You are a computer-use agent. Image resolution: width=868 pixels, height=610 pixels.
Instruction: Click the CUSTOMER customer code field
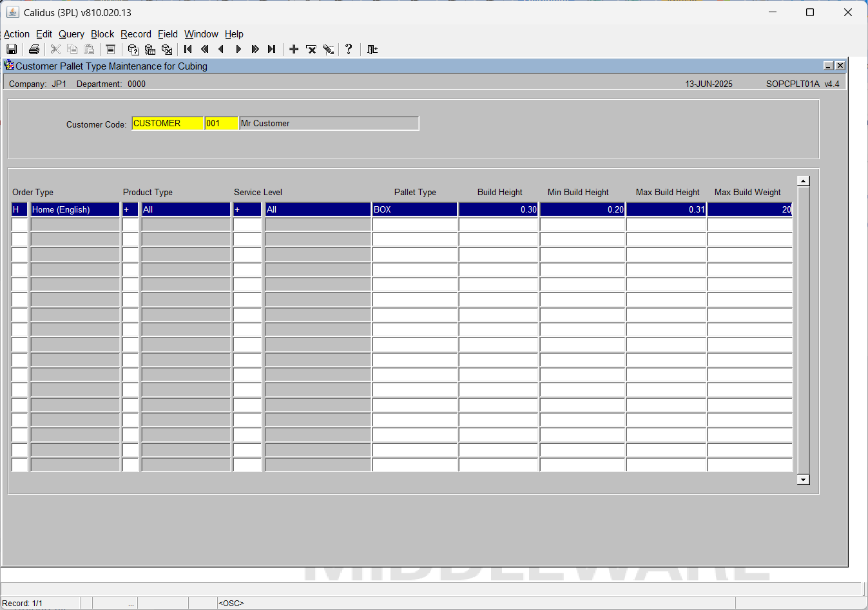pos(168,123)
